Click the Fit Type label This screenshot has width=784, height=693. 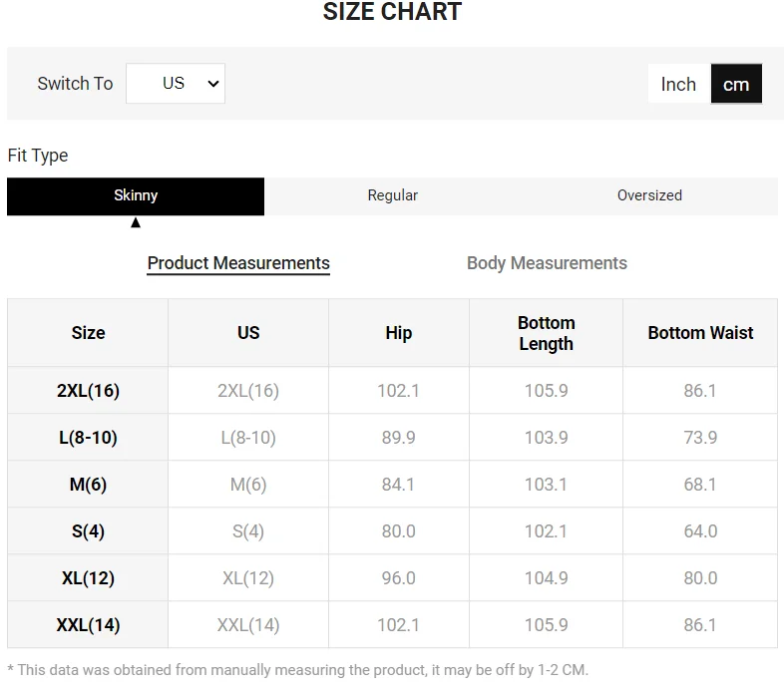[x=38, y=156]
